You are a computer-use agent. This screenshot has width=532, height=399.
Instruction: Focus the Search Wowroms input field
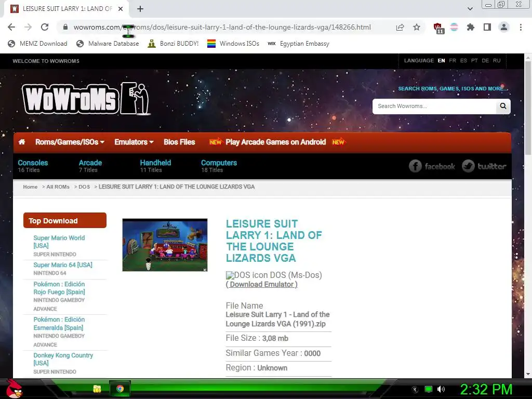[434, 106]
